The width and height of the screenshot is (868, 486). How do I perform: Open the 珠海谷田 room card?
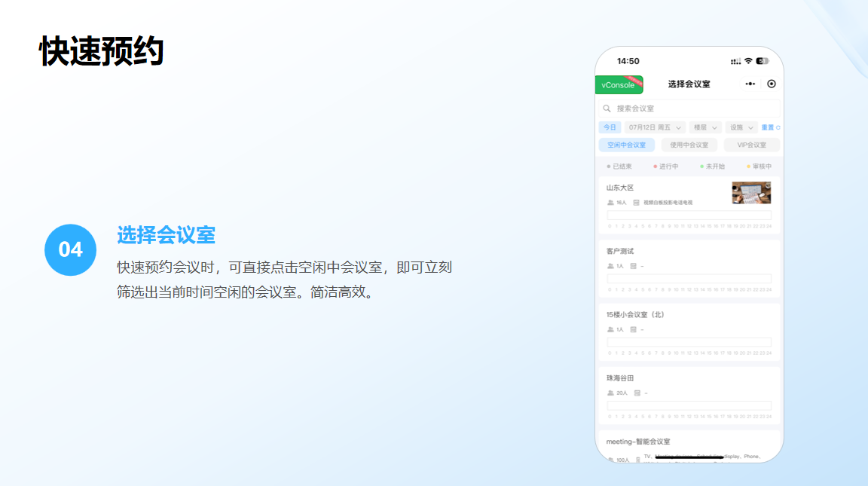[x=689, y=396]
